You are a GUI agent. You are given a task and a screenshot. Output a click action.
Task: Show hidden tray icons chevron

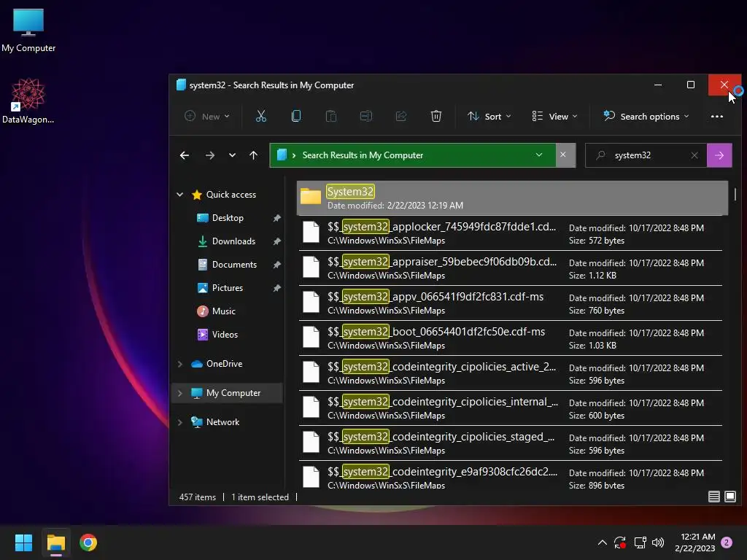tap(602, 542)
